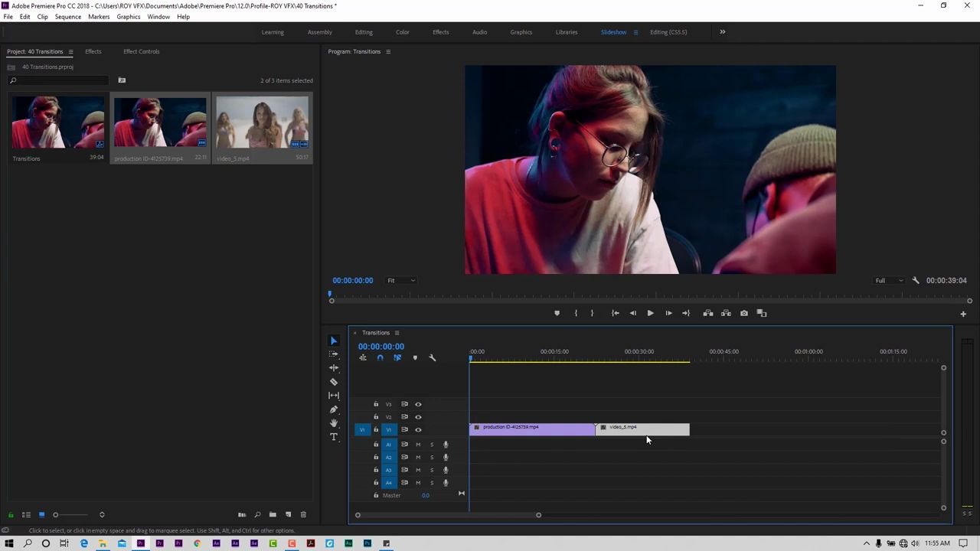Click the Lift button
This screenshot has height=551, width=980.
click(x=708, y=313)
